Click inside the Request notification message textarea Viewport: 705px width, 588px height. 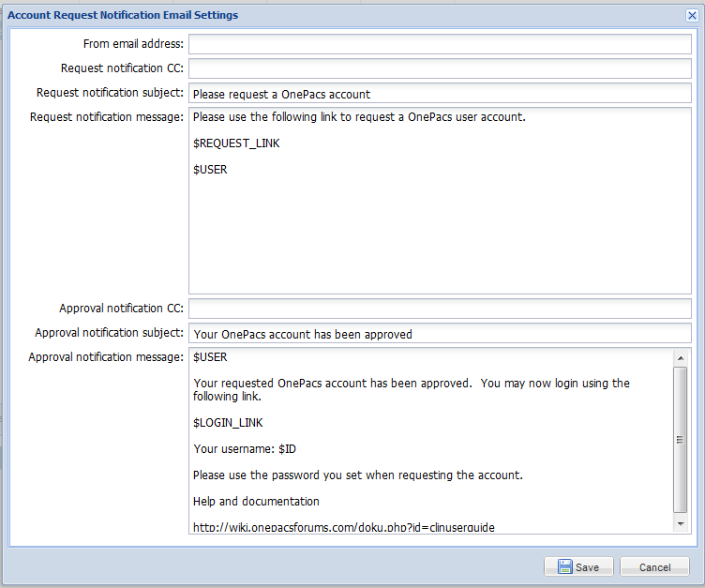[x=440, y=201]
